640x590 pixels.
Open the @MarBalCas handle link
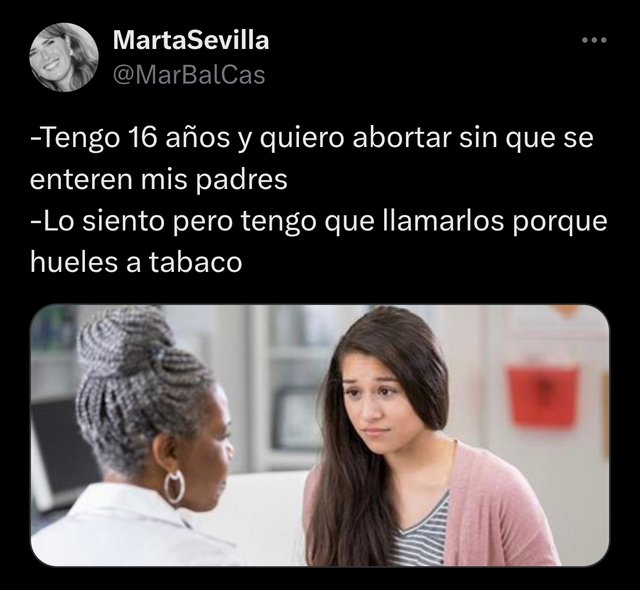click(x=189, y=75)
